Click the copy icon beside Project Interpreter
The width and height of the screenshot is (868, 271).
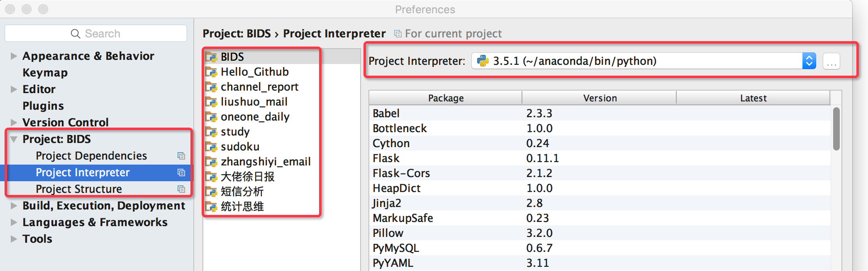coord(181,172)
